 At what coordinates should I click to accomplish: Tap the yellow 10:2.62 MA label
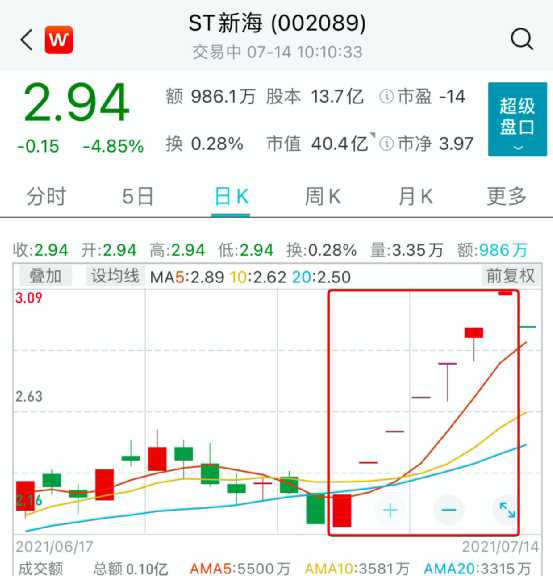tap(258, 277)
